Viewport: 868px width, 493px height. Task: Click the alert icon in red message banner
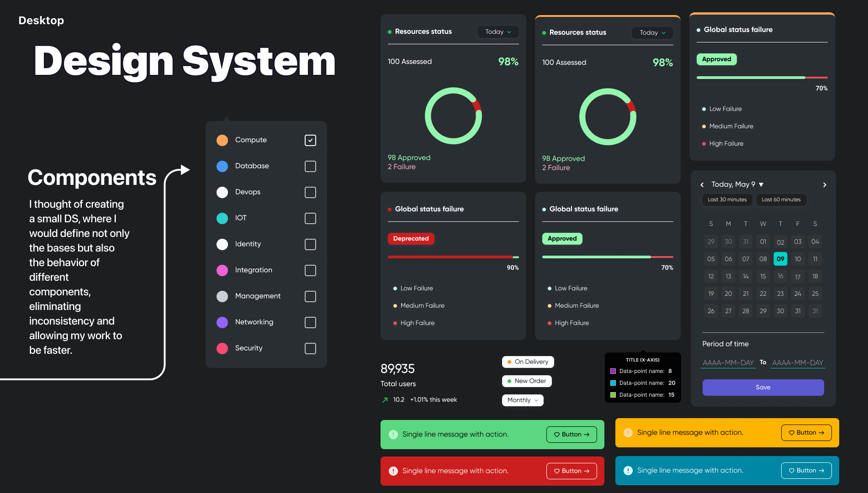[x=393, y=471]
